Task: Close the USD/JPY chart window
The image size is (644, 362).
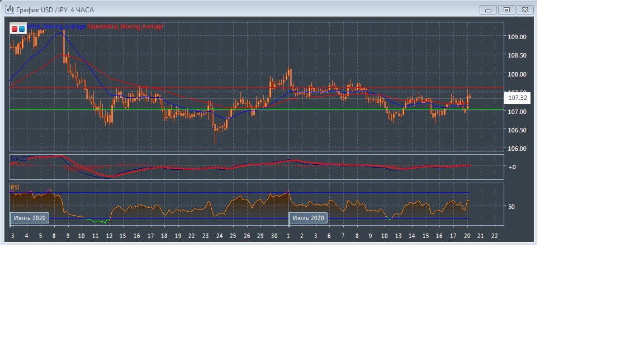Action: (525, 9)
